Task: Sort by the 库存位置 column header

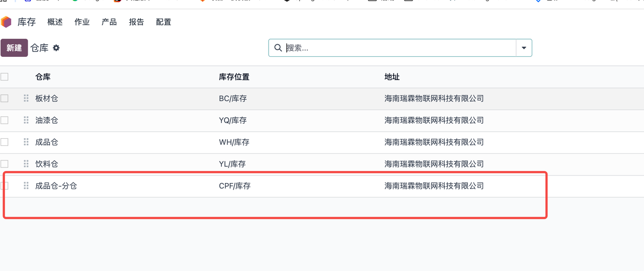Action: click(x=234, y=77)
